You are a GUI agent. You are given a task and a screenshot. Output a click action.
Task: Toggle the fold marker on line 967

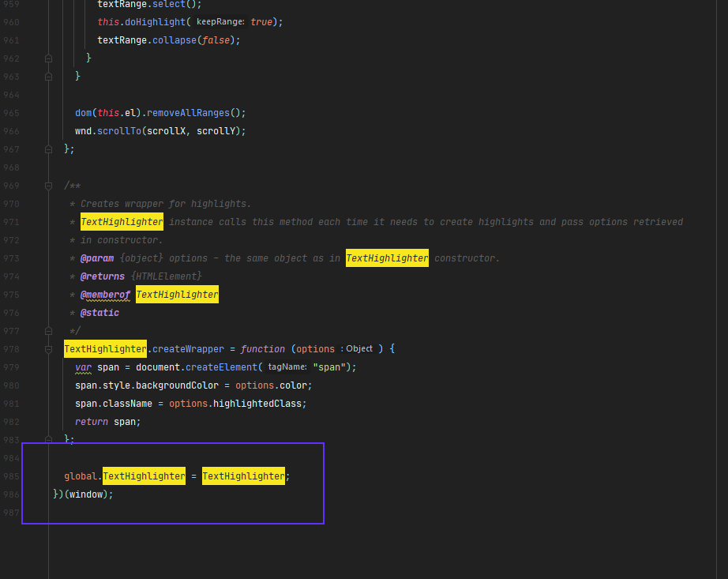pos(48,149)
